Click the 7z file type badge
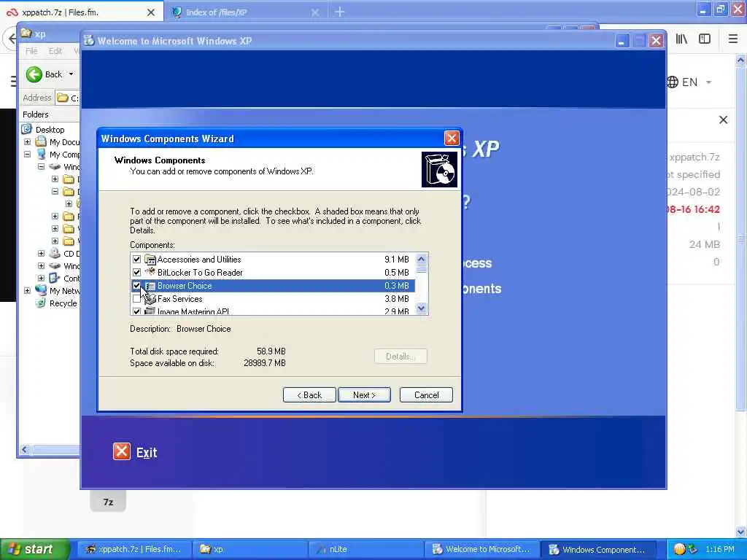 click(x=108, y=502)
